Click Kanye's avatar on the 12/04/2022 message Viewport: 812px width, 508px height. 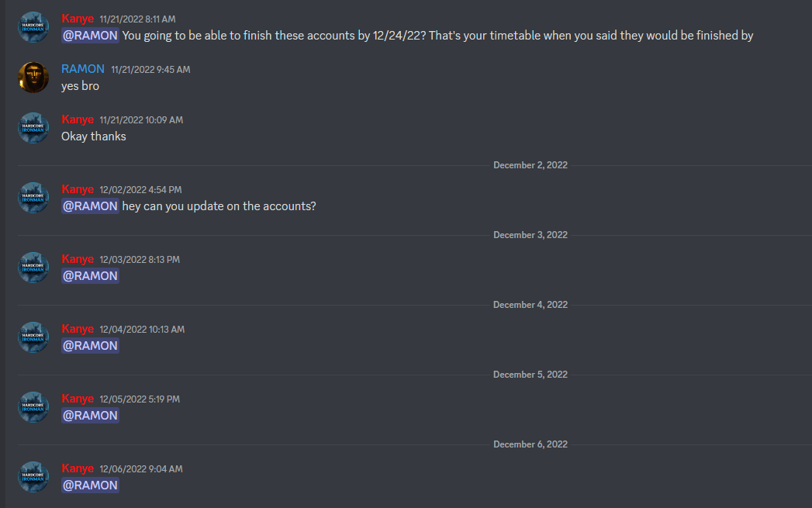coord(33,337)
